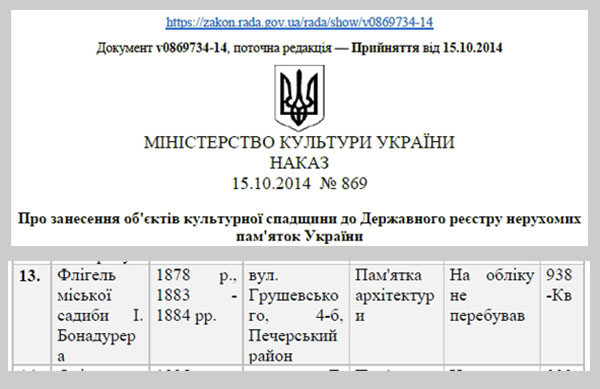
Task: Click the order date and number '15.10.2014 № 869'
Action: point(299,184)
